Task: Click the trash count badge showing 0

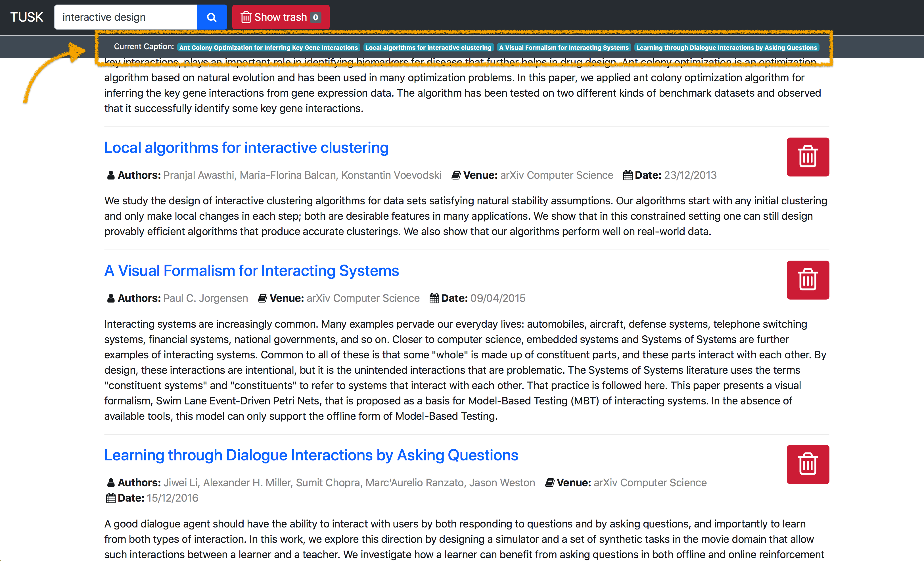Action: pos(315,17)
